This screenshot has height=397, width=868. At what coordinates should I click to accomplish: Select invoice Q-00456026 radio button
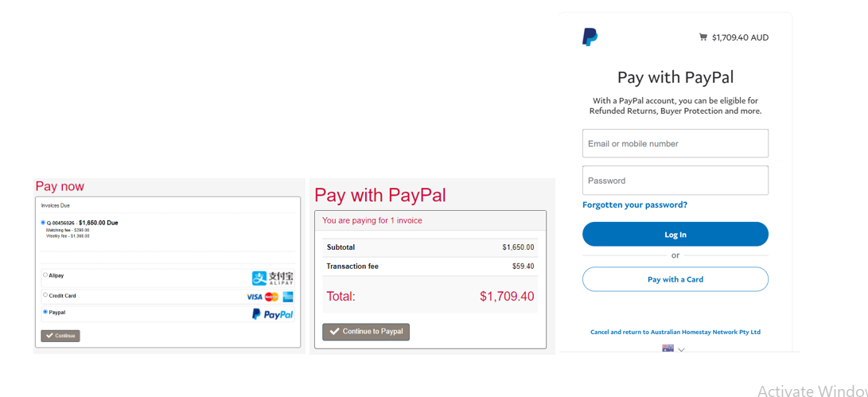(44, 223)
